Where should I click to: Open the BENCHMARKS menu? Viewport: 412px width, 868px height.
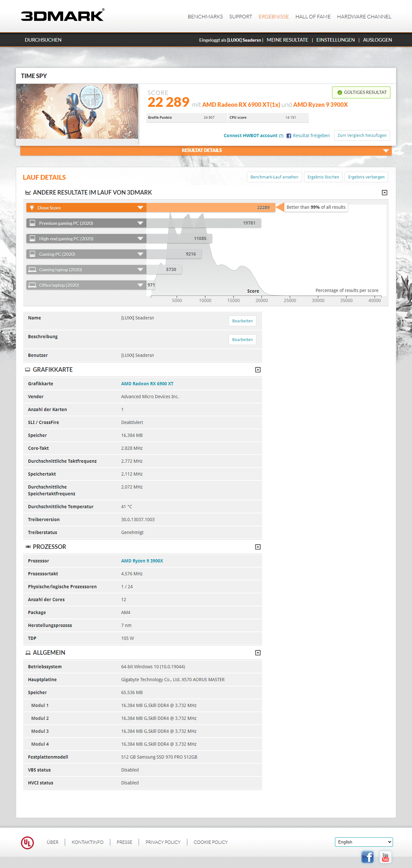pos(205,16)
